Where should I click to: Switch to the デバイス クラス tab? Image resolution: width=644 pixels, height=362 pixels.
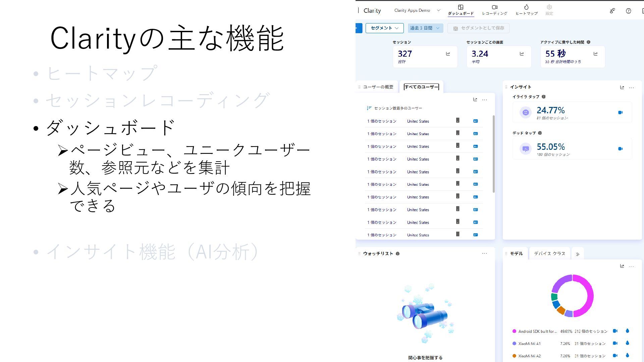(x=549, y=253)
